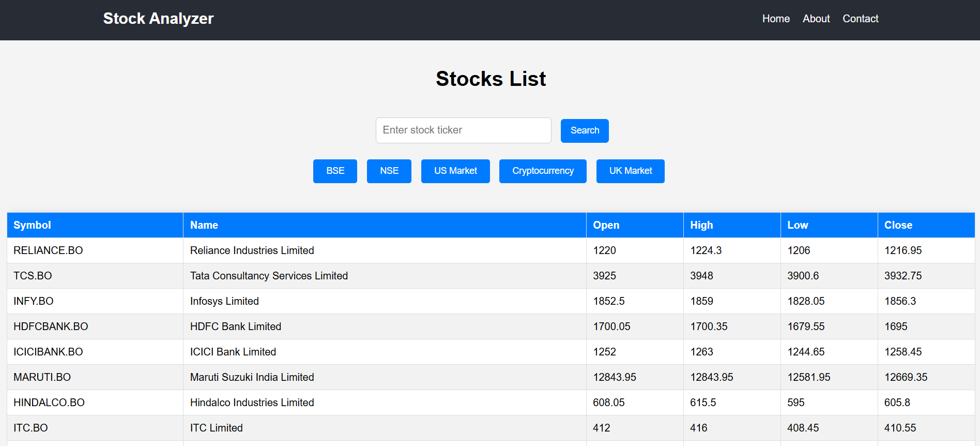Click Hindalco close value 605.8

tap(897, 403)
